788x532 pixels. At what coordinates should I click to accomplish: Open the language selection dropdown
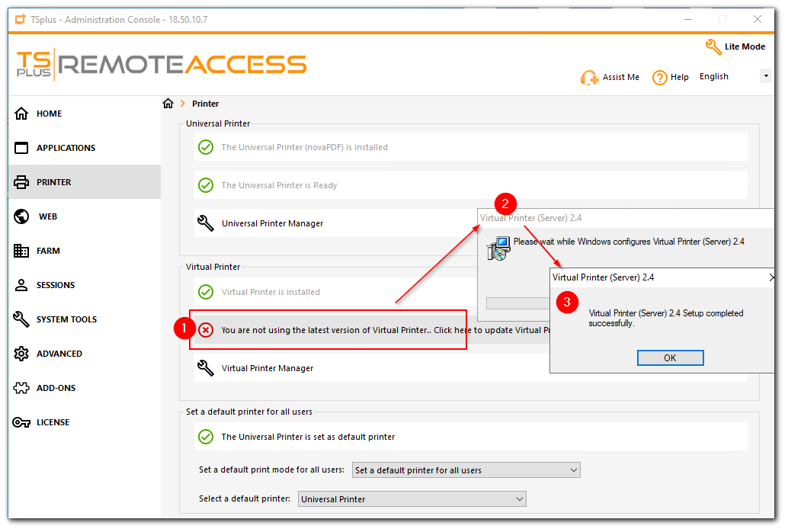pyautogui.click(x=765, y=76)
